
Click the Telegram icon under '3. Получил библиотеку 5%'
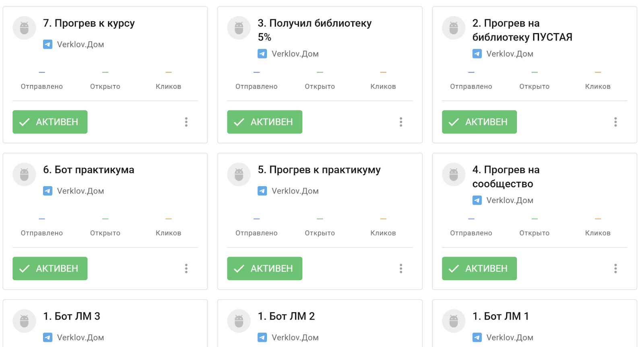(262, 53)
